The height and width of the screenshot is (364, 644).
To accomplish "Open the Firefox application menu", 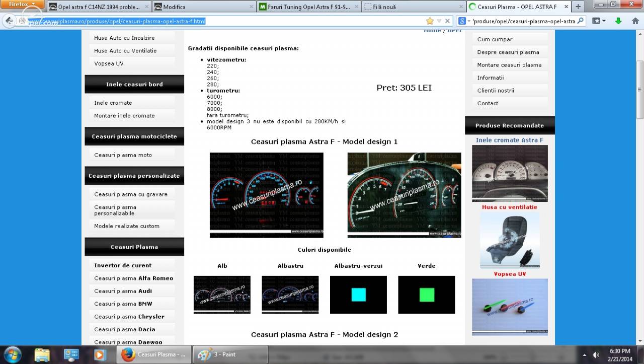I will 22,4.
